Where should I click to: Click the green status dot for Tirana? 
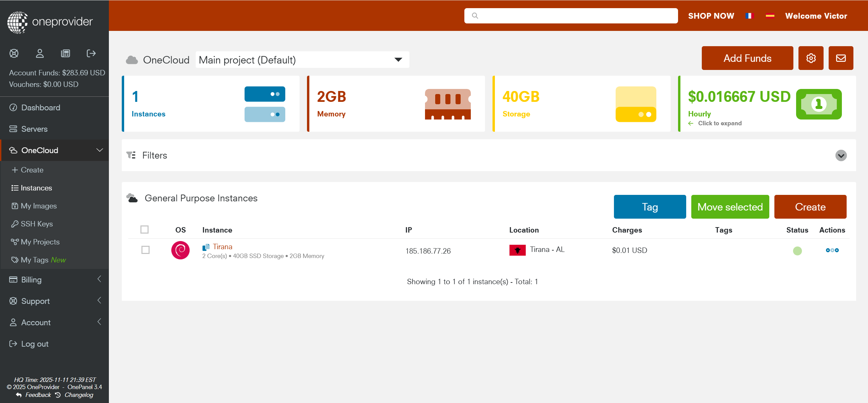click(x=797, y=251)
